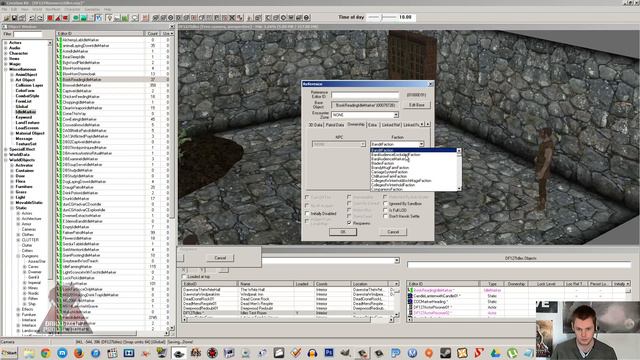Click the Edit Base button

(x=417, y=105)
